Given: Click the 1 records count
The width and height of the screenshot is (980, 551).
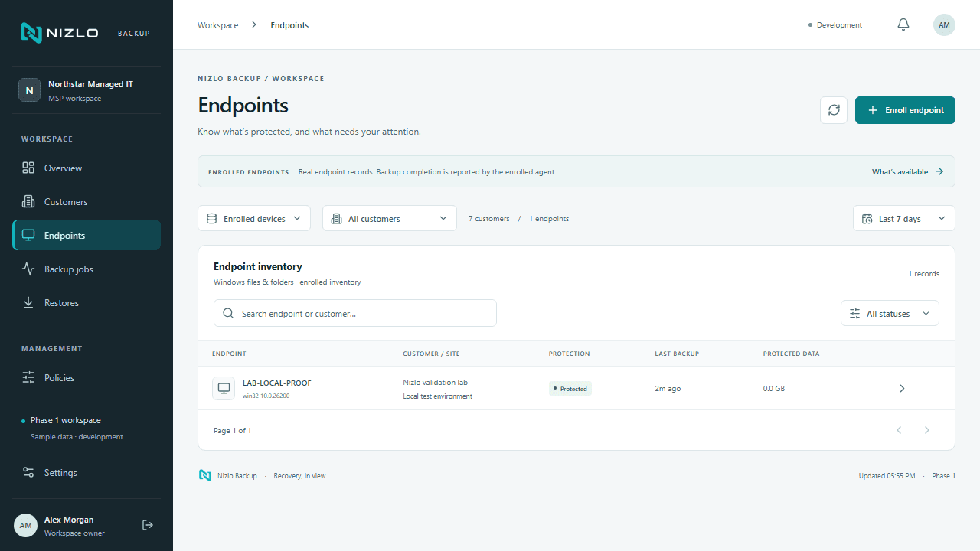Looking at the screenshot, I should (924, 274).
